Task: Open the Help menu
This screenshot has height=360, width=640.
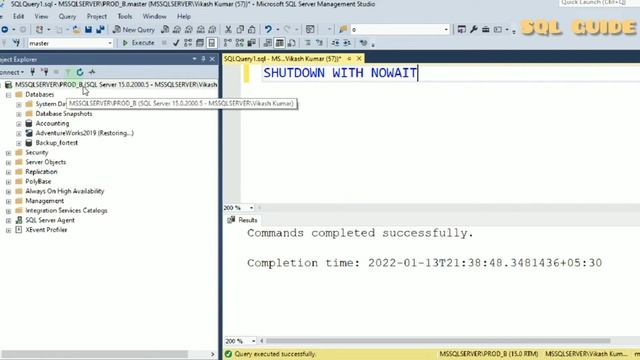Action: pyautogui.click(x=184, y=16)
